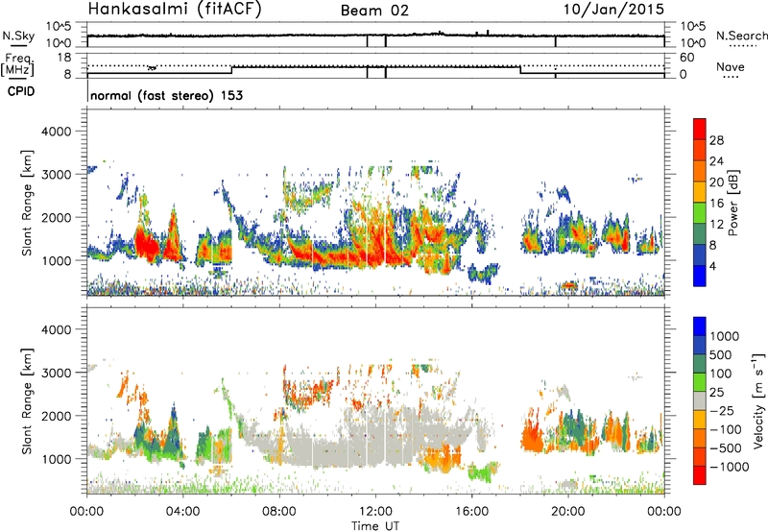Click the 'Velocity [m s-1]' colorbar label
The image size is (768, 532).
tap(758, 400)
